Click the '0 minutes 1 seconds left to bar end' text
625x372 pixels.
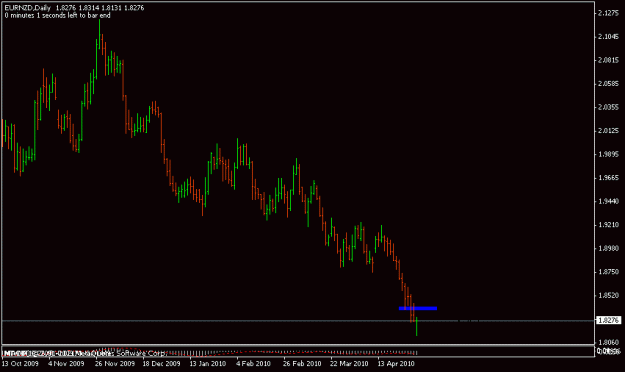57,16
